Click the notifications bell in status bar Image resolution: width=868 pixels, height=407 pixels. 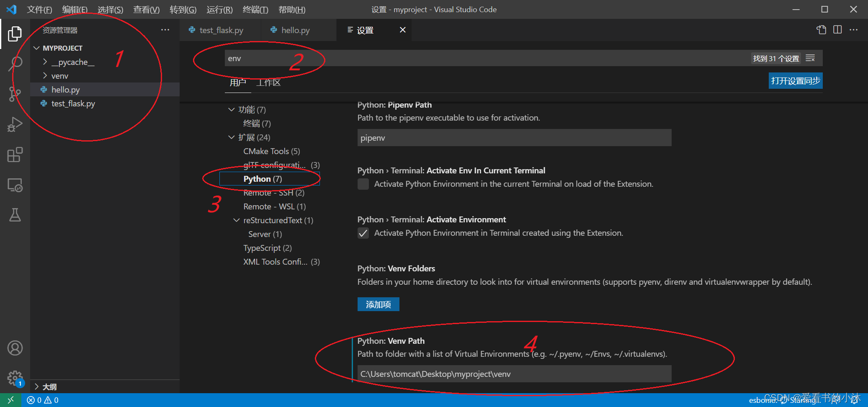(x=854, y=400)
